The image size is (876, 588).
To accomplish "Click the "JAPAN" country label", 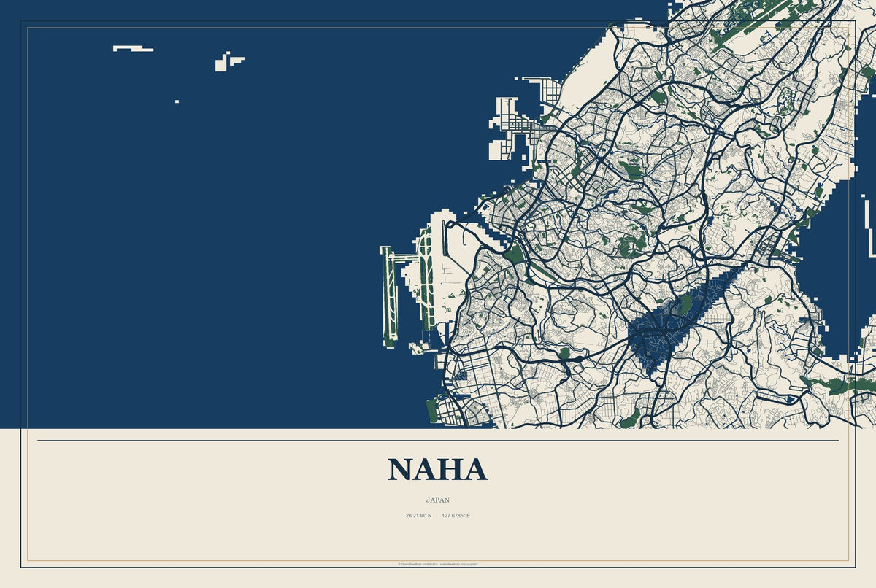I will click(x=438, y=500).
